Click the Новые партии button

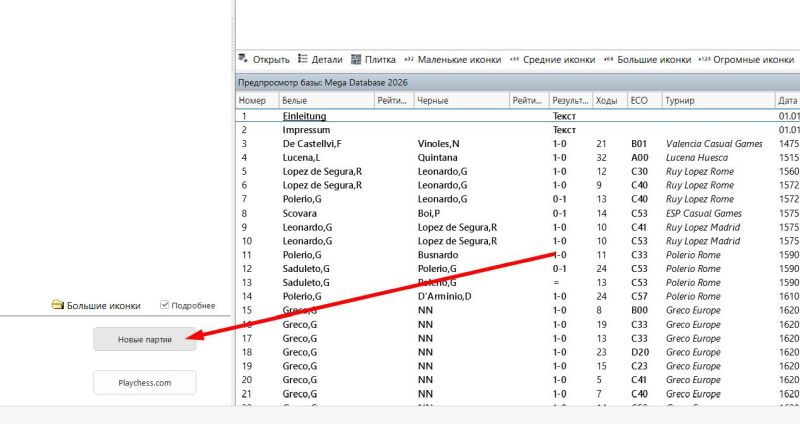144,339
